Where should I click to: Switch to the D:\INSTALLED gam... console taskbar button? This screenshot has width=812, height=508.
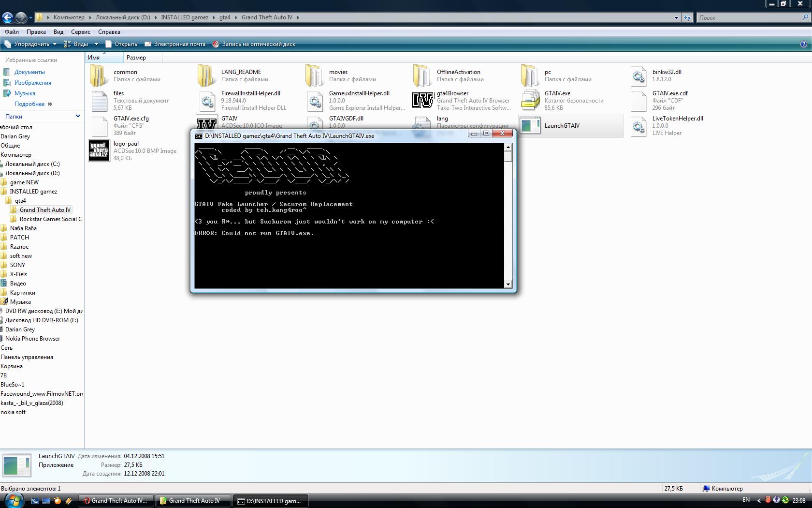coord(271,501)
